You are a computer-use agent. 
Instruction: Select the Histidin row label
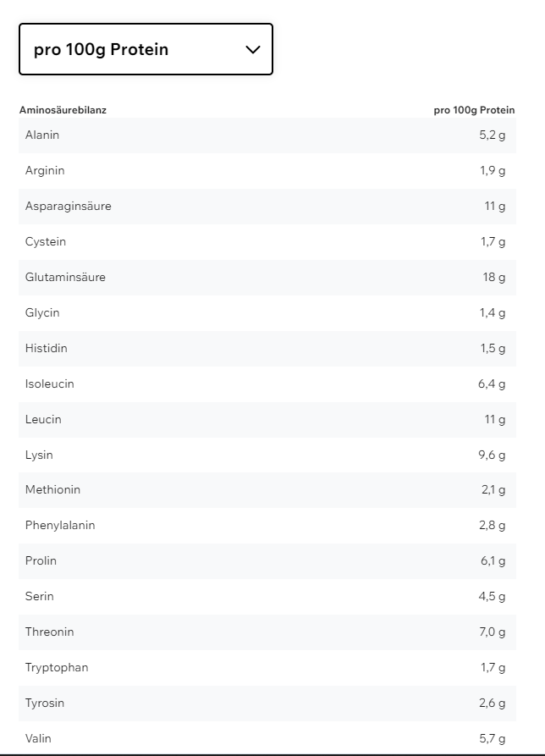[x=47, y=348]
